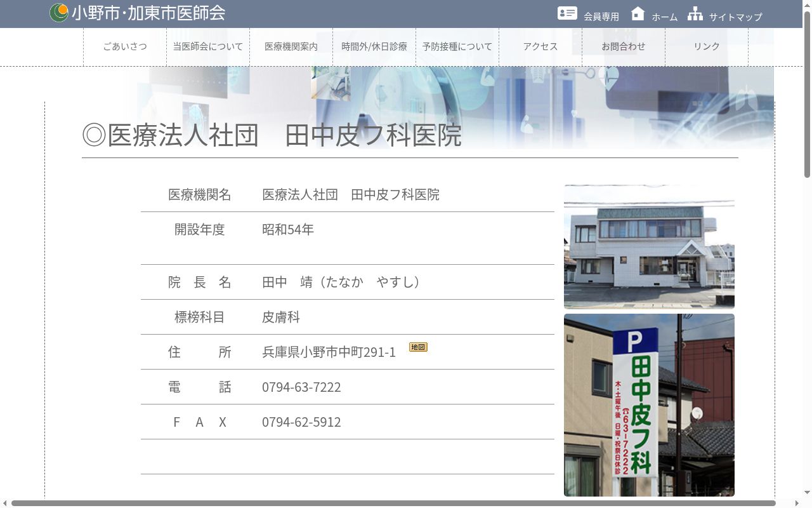Click the scroll-up arrow of the vertical scrollbar

[x=807, y=4]
